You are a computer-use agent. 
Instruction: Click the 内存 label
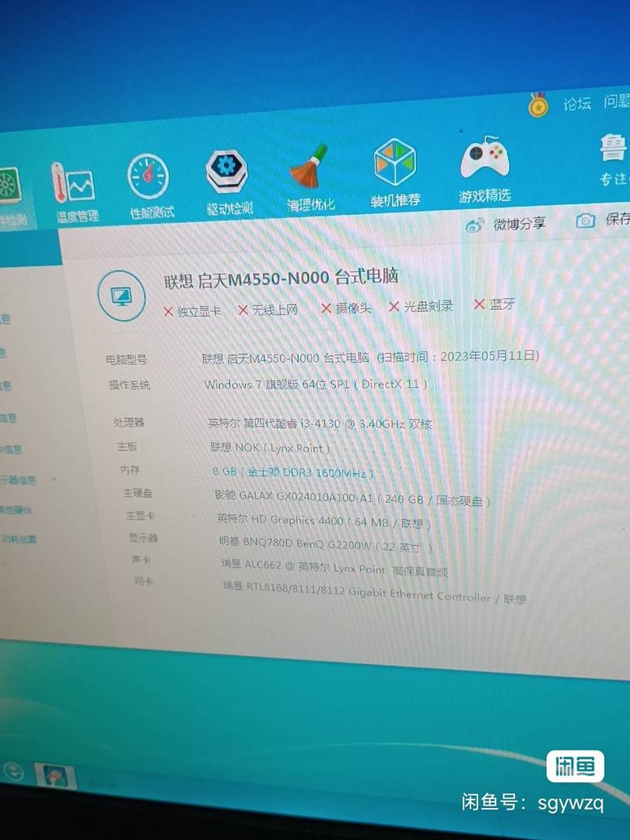pos(130,470)
